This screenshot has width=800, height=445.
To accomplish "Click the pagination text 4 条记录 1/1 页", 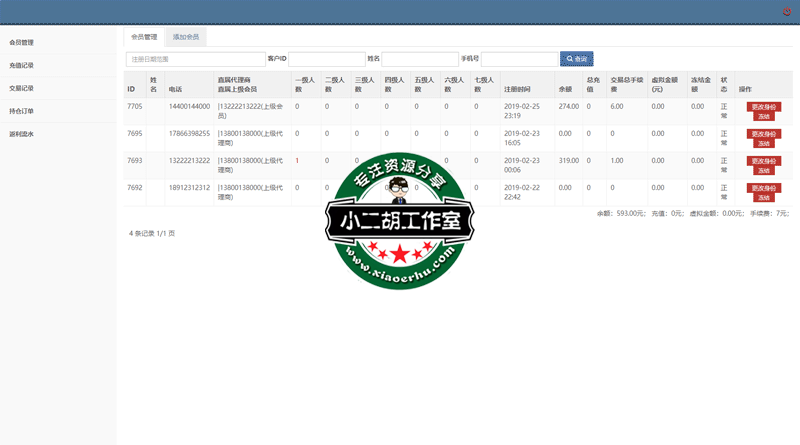I will point(152,233).
